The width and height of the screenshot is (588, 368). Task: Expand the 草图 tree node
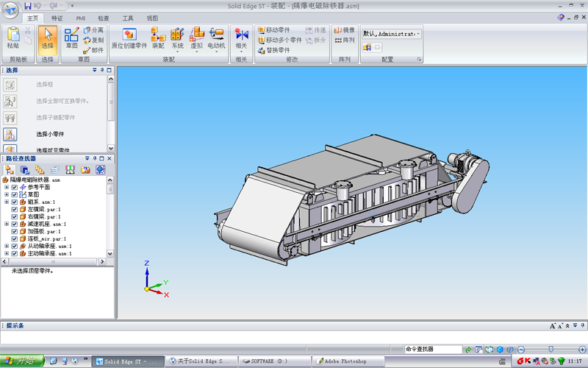tap(7, 194)
